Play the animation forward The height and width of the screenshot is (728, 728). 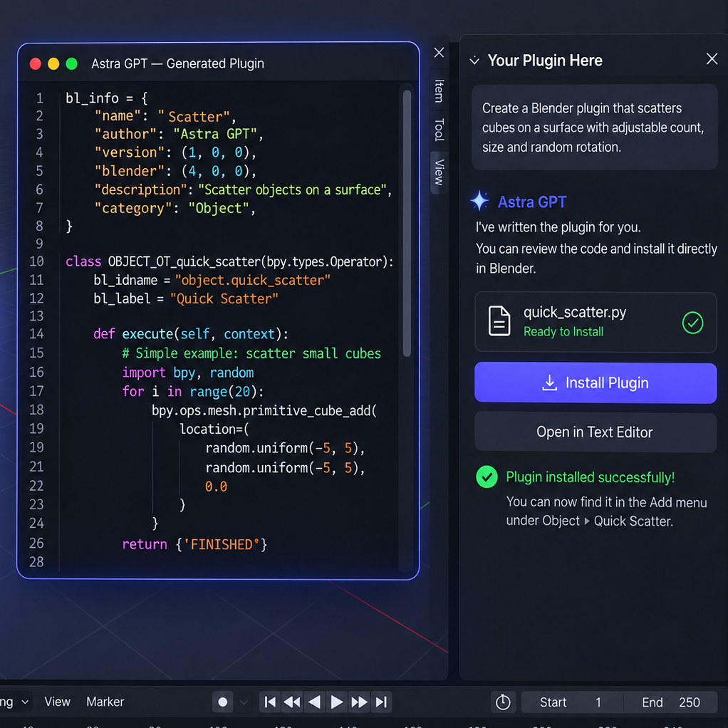pos(337,702)
